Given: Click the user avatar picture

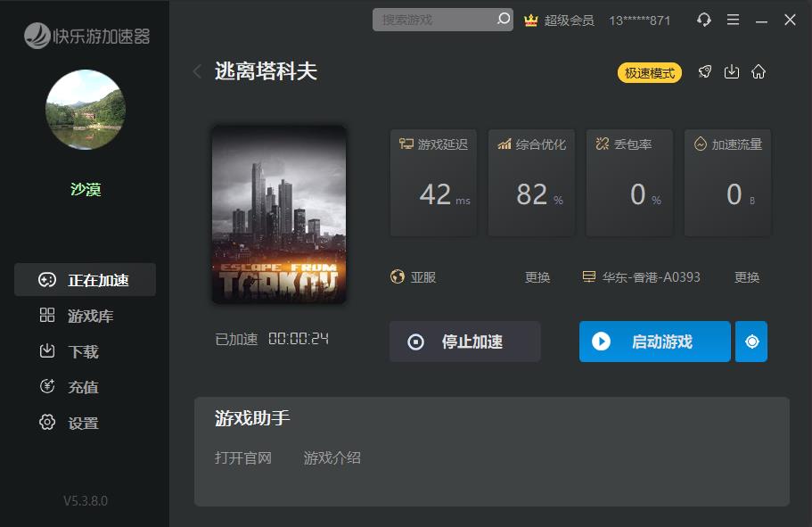Looking at the screenshot, I should click(x=86, y=110).
